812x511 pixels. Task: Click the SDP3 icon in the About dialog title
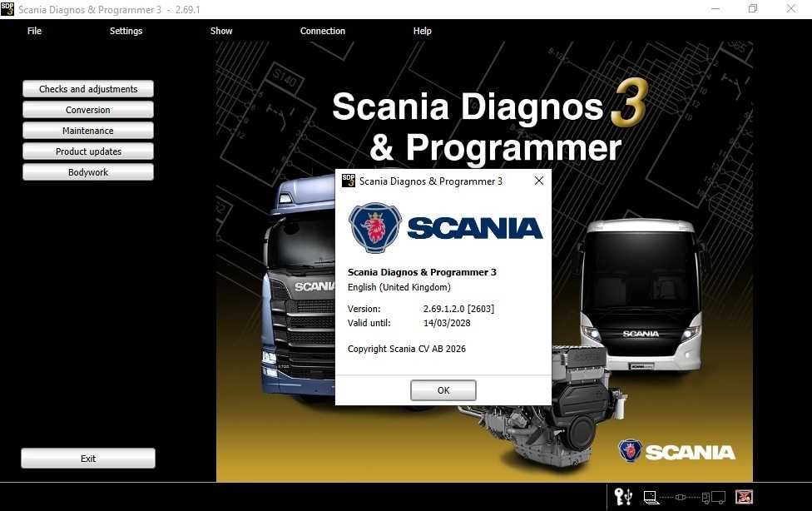click(x=349, y=181)
